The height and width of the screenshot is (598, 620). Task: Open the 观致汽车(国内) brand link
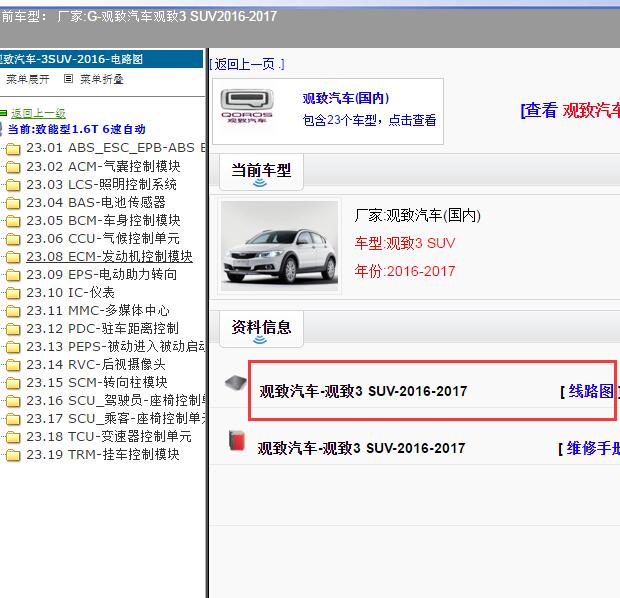tap(346, 98)
